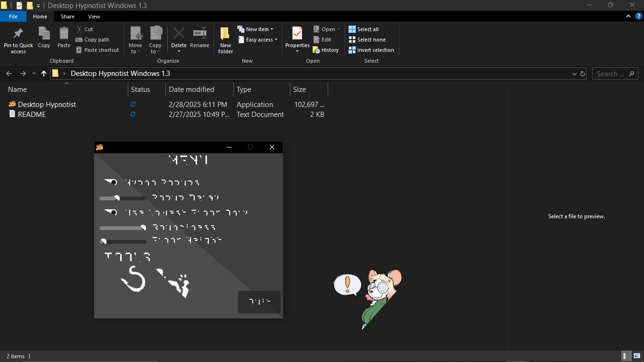
Task: Click the magnifier icon in search box
Action: click(x=631, y=74)
